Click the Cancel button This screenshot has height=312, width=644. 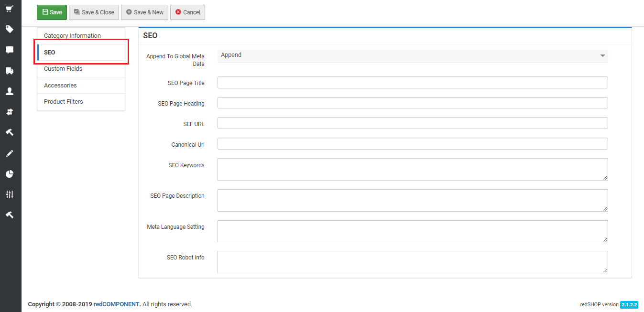(x=187, y=12)
